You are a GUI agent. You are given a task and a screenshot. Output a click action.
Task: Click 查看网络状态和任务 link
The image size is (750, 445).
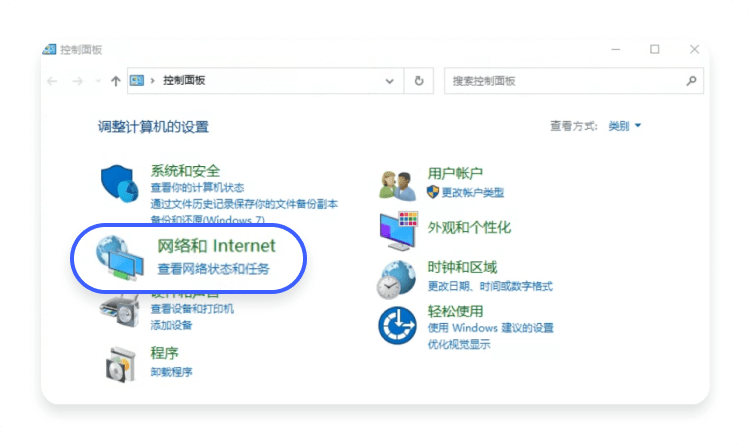pyautogui.click(x=213, y=269)
